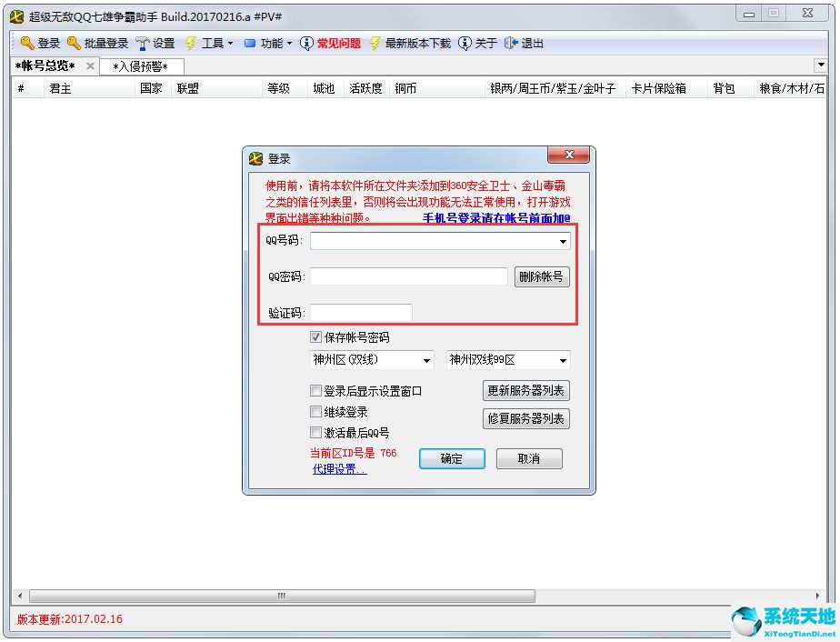Expand the 功能 menu arrow
Image resolution: width=840 pixels, height=642 pixels.
(289, 44)
